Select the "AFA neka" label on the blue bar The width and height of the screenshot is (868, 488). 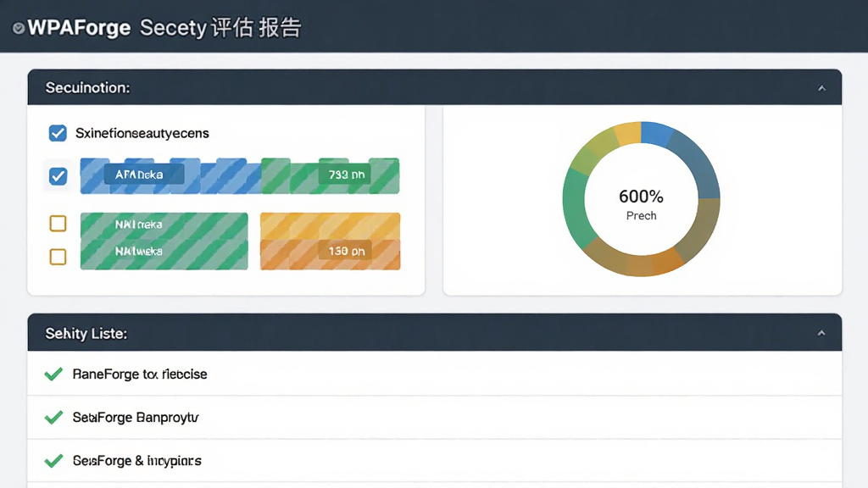[x=139, y=175]
